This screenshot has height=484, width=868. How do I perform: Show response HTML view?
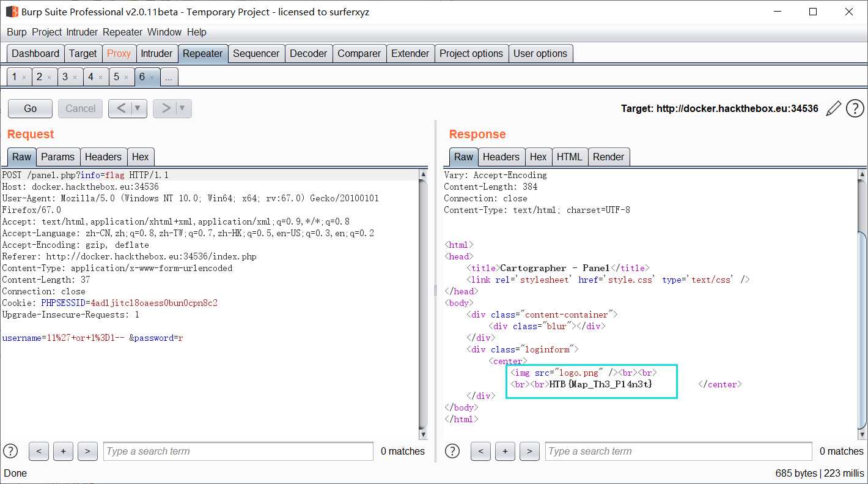click(x=569, y=157)
